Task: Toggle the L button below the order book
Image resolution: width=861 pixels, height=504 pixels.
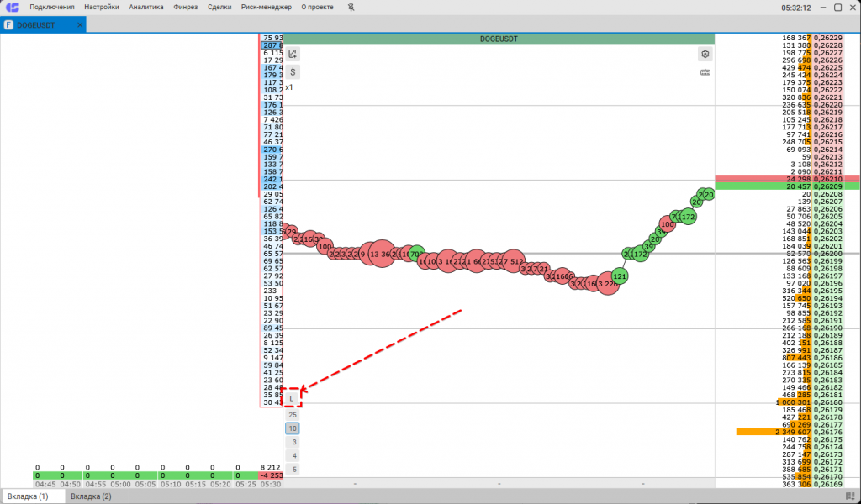Action: [x=292, y=398]
